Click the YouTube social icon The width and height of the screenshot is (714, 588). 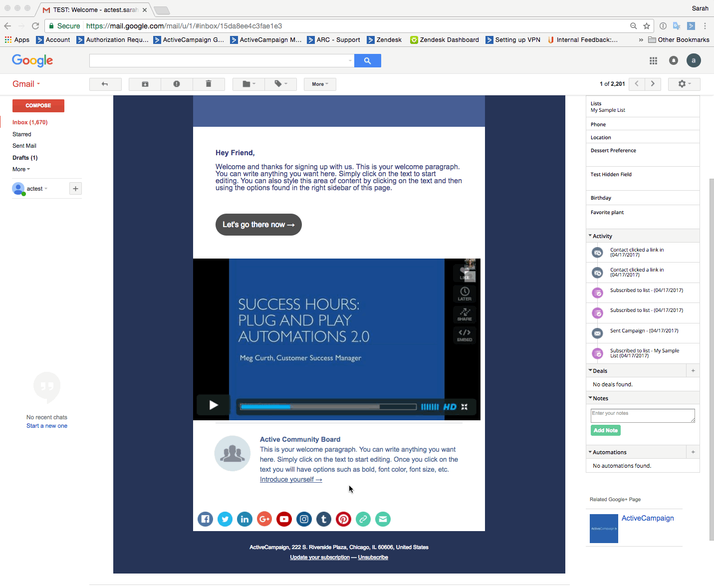[x=284, y=519]
